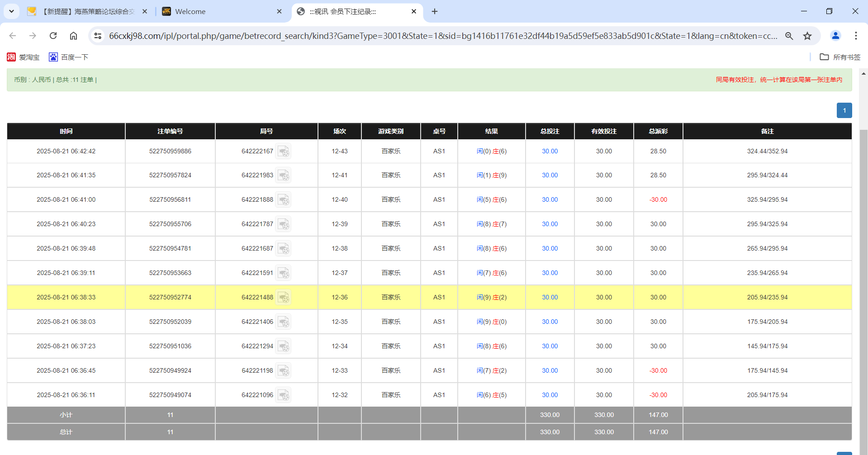Open Chrome profile avatar menu

click(835, 36)
